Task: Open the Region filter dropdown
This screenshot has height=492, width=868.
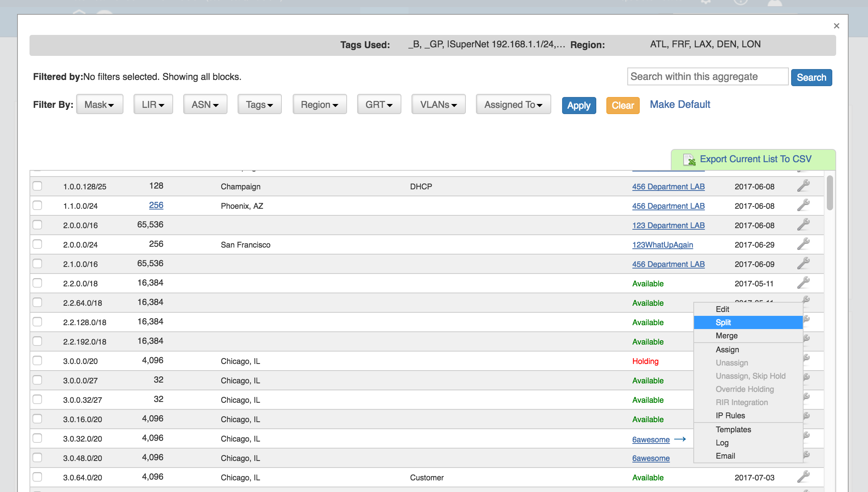Action: pyautogui.click(x=319, y=104)
